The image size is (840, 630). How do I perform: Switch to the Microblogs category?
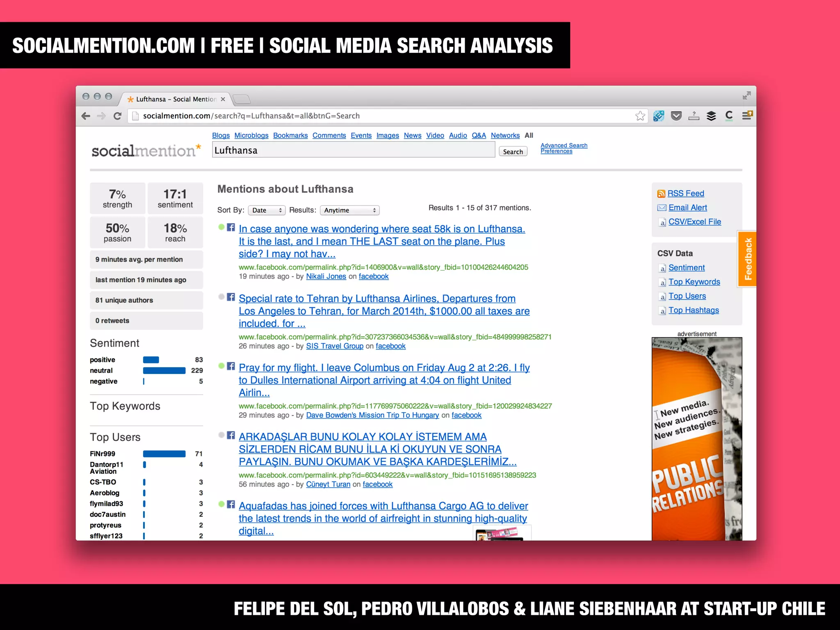(251, 135)
